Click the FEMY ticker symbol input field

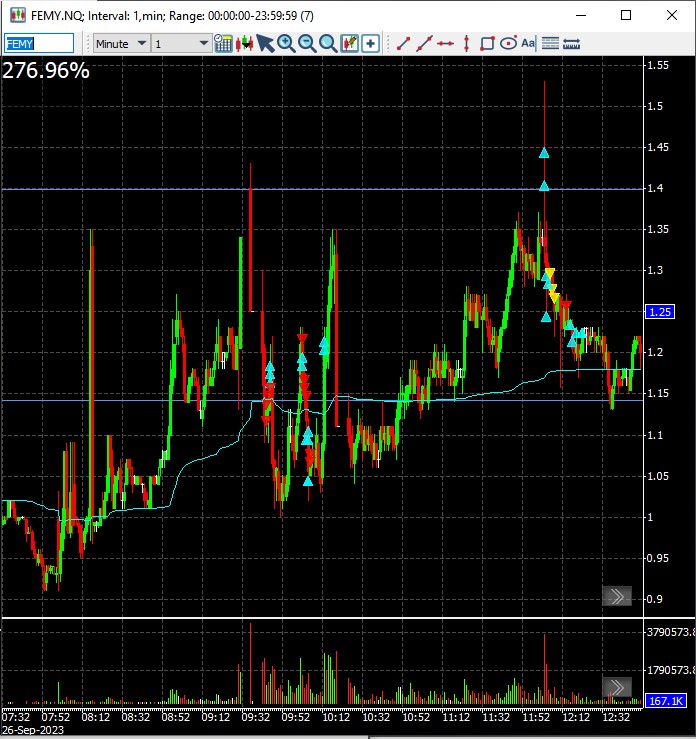click(x=39, y=44)
